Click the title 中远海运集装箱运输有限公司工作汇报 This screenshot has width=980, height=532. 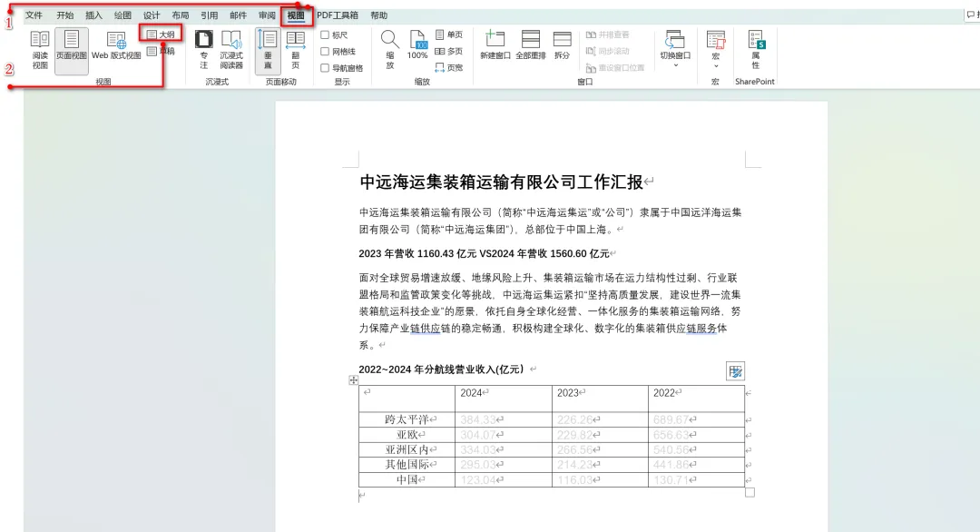pyautogui.click(x=501, y=182)
